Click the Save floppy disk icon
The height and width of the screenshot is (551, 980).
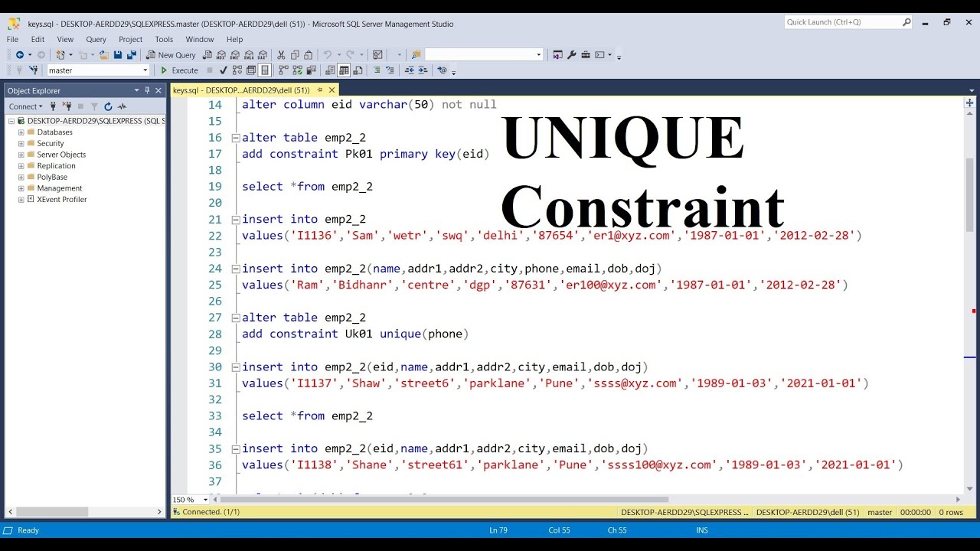[118, 55]
